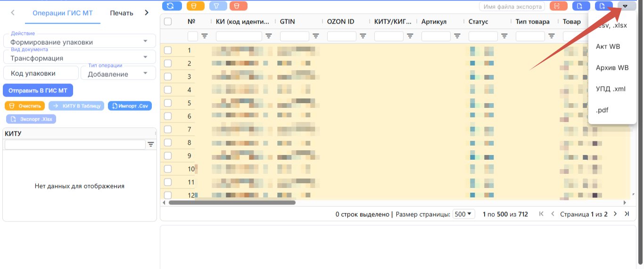The image size is (644, 269).
Task: Go to the last page of results
Action: point(627,214)
